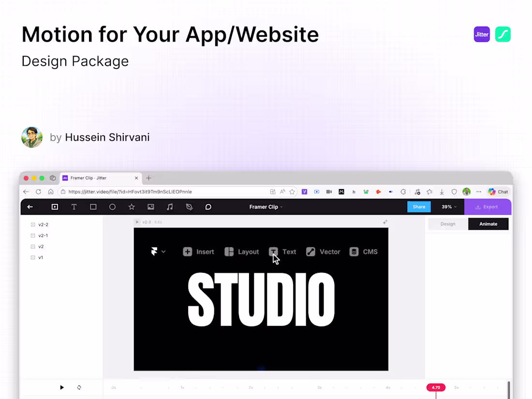
Task: Select the Rectangle shape tool
Action: pos(93,207)
